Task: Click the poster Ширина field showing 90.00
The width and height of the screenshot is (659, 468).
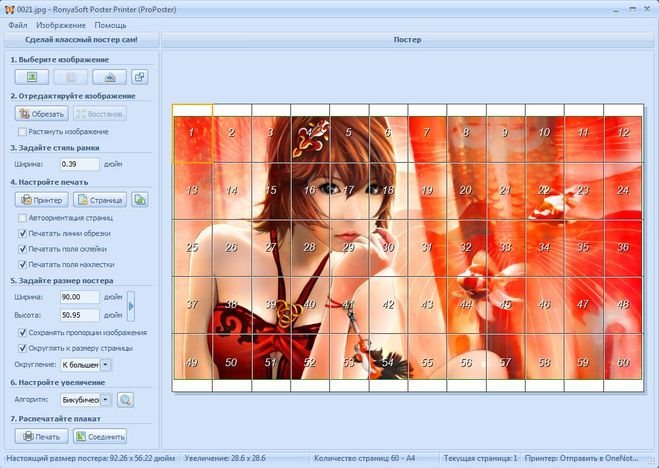Action: (79, 297)
